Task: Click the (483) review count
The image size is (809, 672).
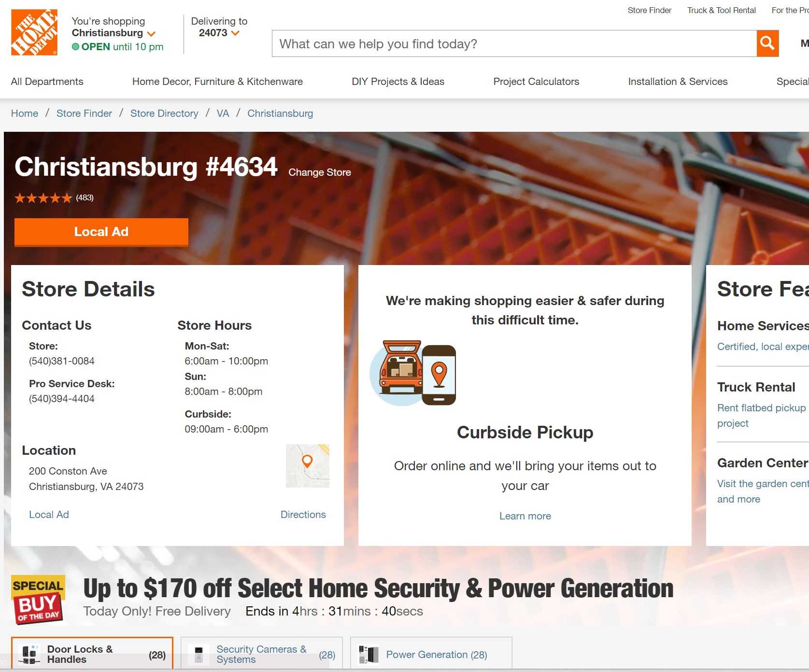Action: [85, 197]
